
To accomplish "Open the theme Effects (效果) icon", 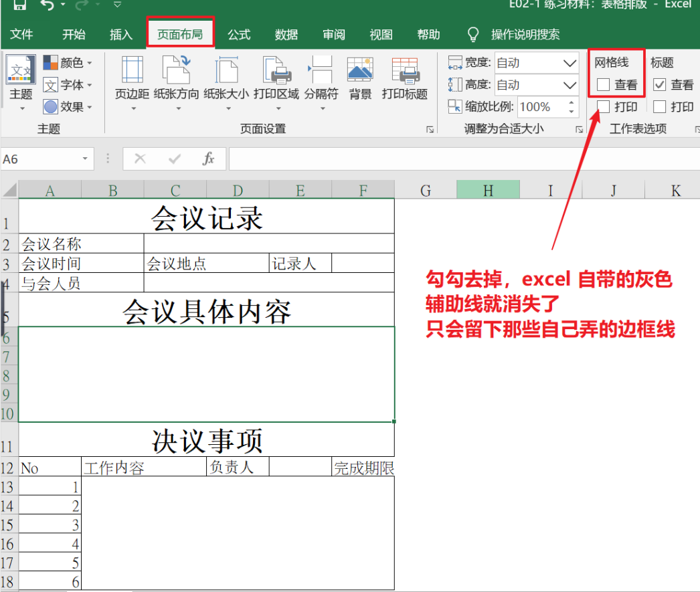I will click(50, 107).
